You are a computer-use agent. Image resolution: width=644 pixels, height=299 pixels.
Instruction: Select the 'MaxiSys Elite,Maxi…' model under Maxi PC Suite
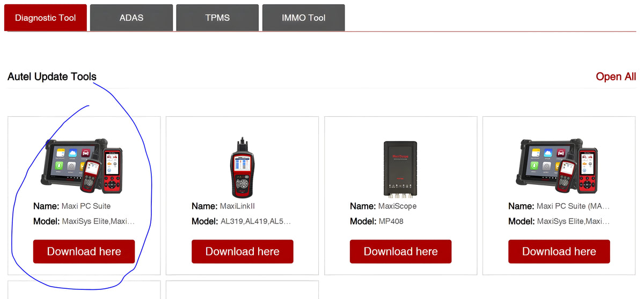coord(98,221)
